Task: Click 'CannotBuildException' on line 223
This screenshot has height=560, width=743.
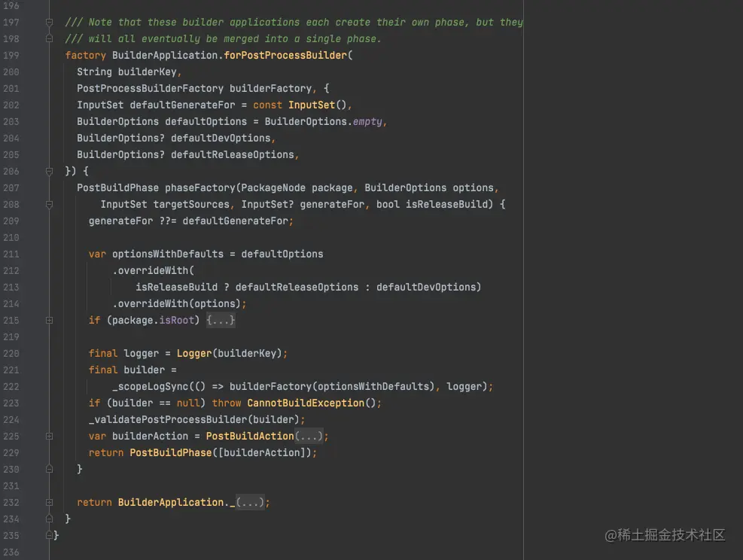Action: tap(306, 403)
